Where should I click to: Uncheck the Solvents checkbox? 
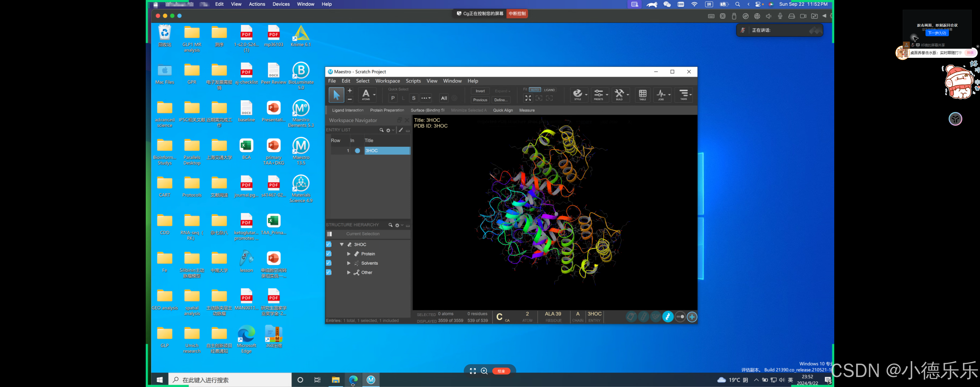click(329, 263)
